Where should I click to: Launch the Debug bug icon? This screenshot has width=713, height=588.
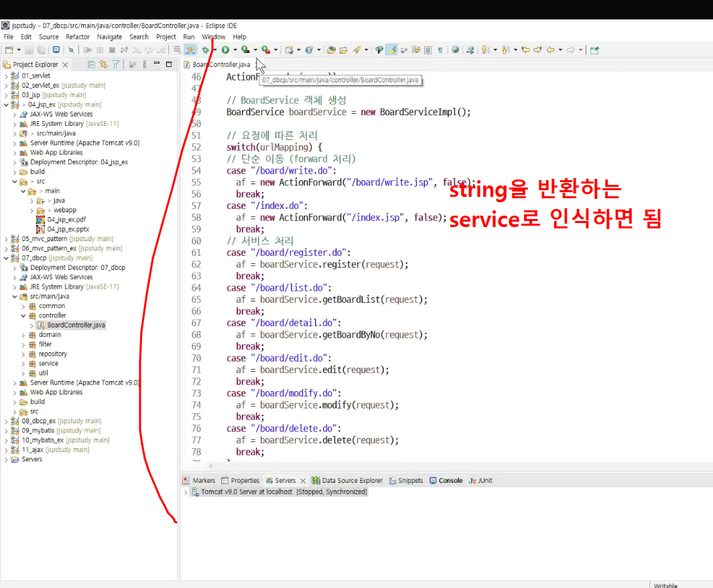pos(206,50)
